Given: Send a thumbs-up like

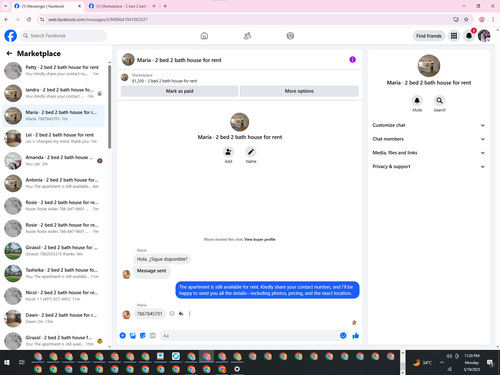Looking at the screenshot, I should tap(356, 336).
